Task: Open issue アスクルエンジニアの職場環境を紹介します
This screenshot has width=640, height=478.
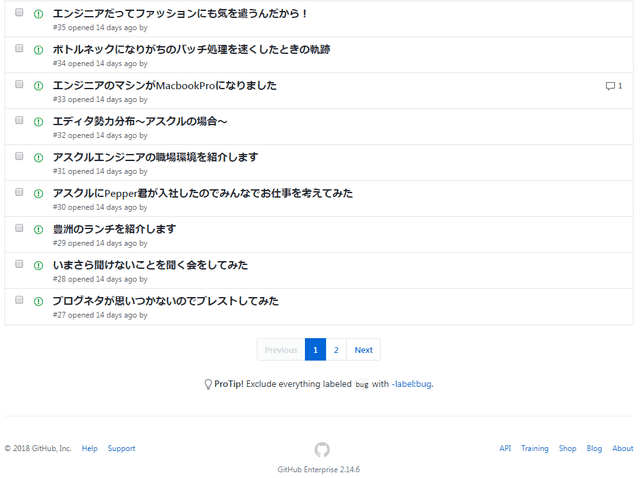Action: [x=156, y=158]
